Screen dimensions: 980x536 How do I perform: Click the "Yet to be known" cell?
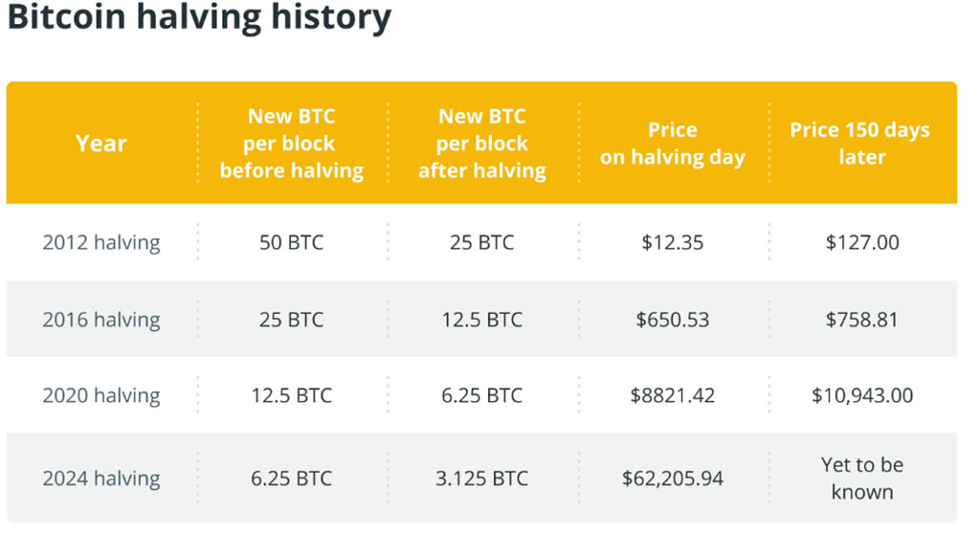(862, 478)
